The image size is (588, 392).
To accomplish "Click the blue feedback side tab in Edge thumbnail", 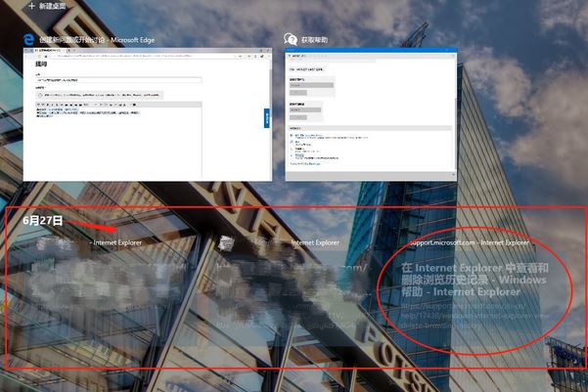I will point(267,118).
